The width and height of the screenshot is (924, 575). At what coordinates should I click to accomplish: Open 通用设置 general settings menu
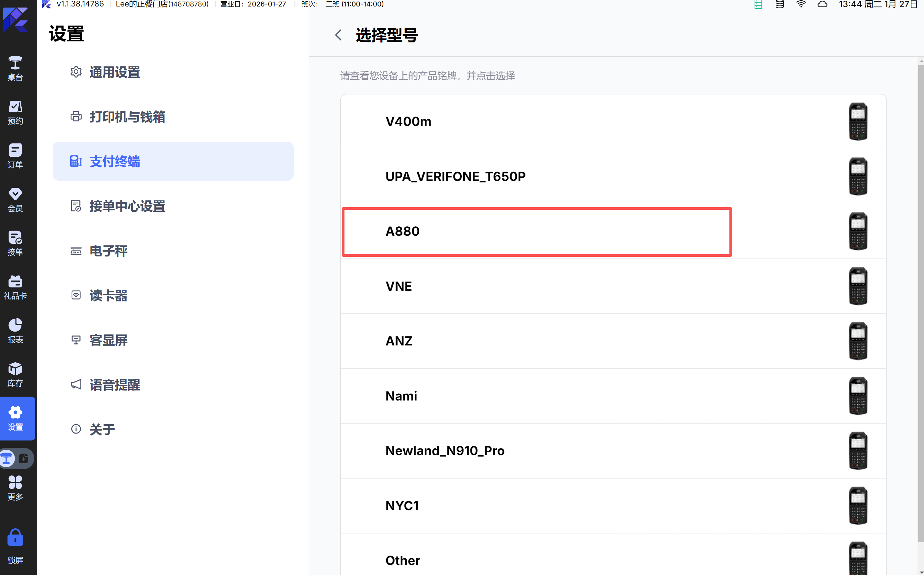pyautogui.click(x=115, y=72)
